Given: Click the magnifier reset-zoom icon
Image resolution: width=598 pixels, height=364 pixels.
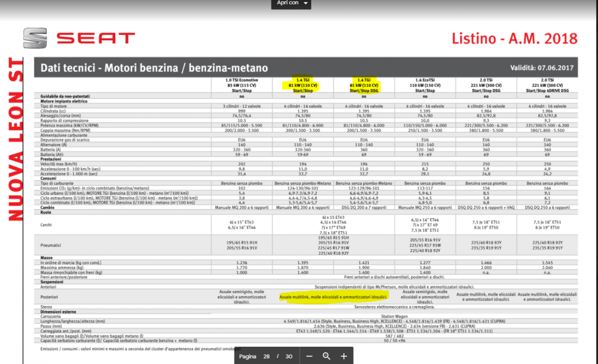Looking at the screenshot, I should [327, 356].
